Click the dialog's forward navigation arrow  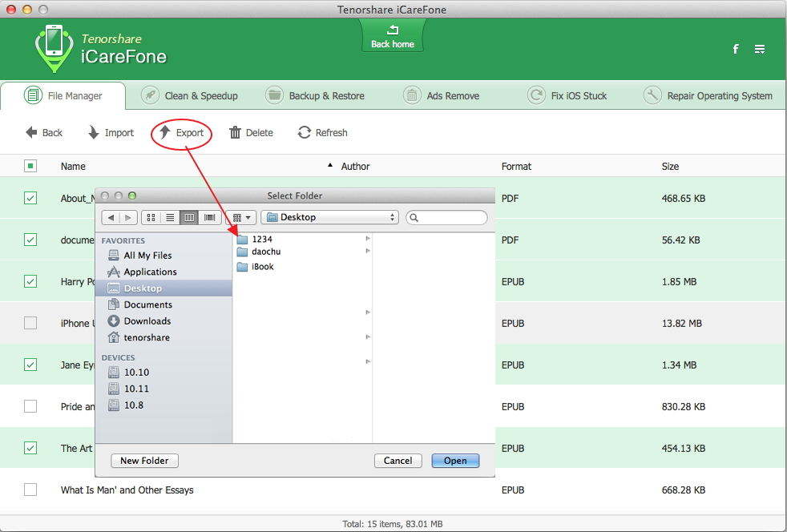click(128, 217)
